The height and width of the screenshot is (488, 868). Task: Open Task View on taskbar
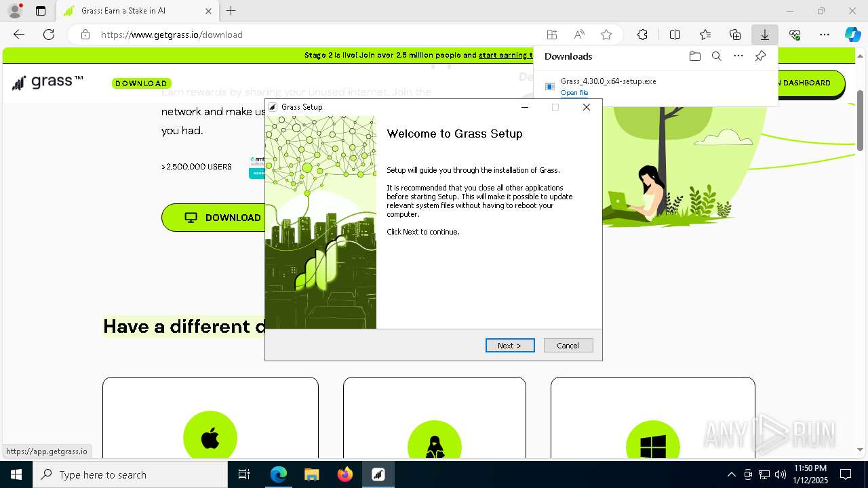click(244, 474)
